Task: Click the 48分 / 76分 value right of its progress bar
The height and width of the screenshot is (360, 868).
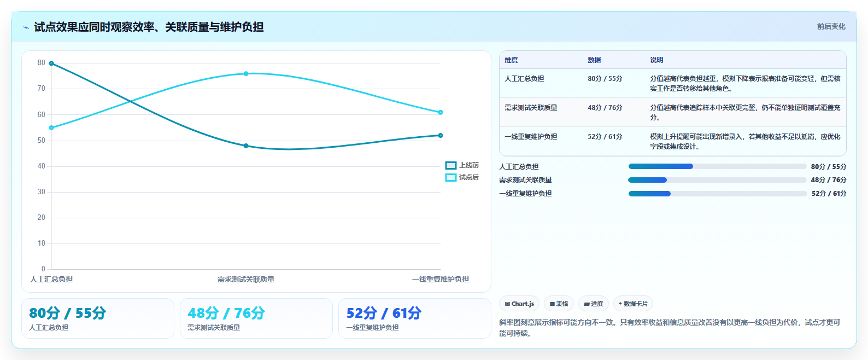Action: pos(829,180)
